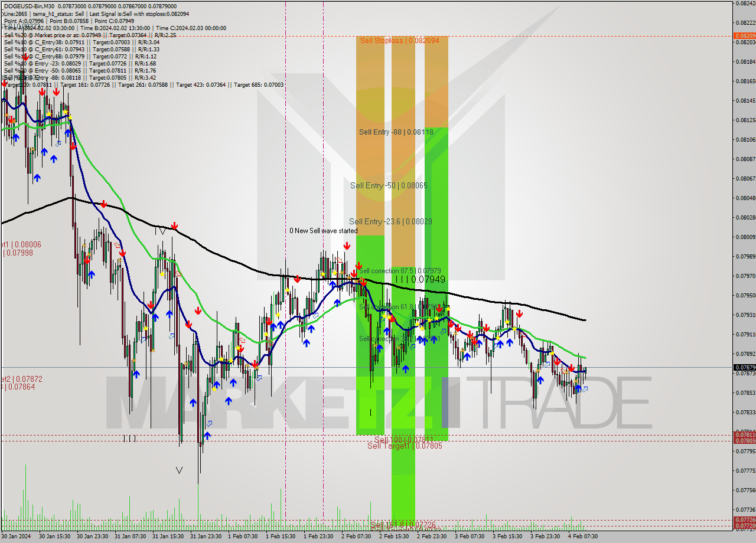Click the 'Sell Target1 | 0.07805' label

tap(405, 446)
